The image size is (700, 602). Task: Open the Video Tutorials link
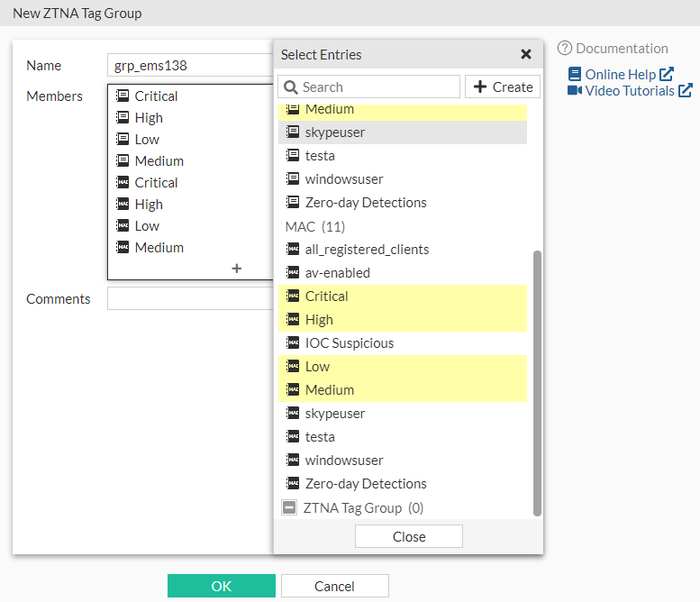[630, 91]
